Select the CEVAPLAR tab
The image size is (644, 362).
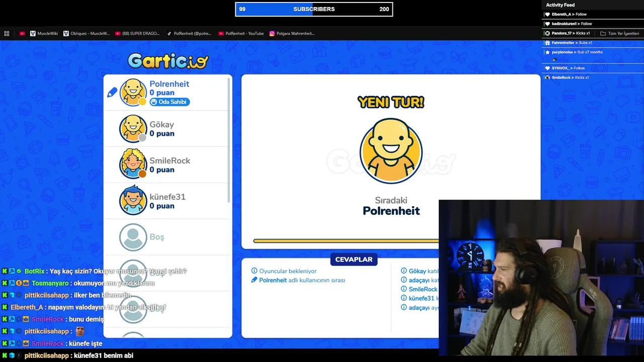pos(354,259)
